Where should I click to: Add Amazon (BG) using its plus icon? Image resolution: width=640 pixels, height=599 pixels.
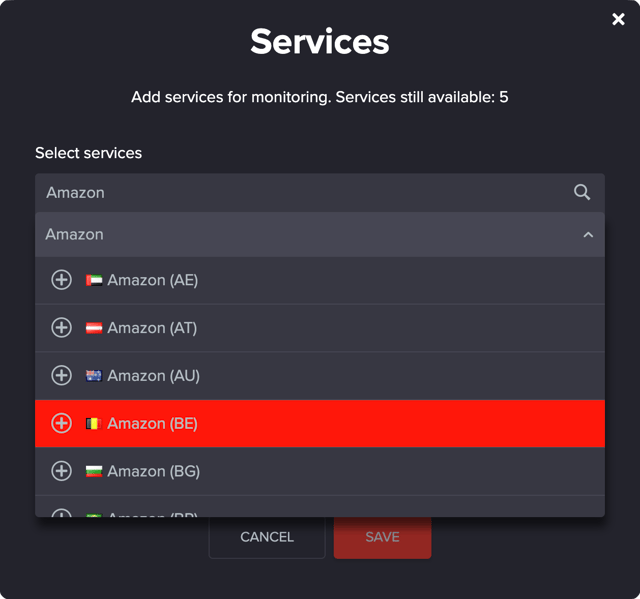point(61,471)
